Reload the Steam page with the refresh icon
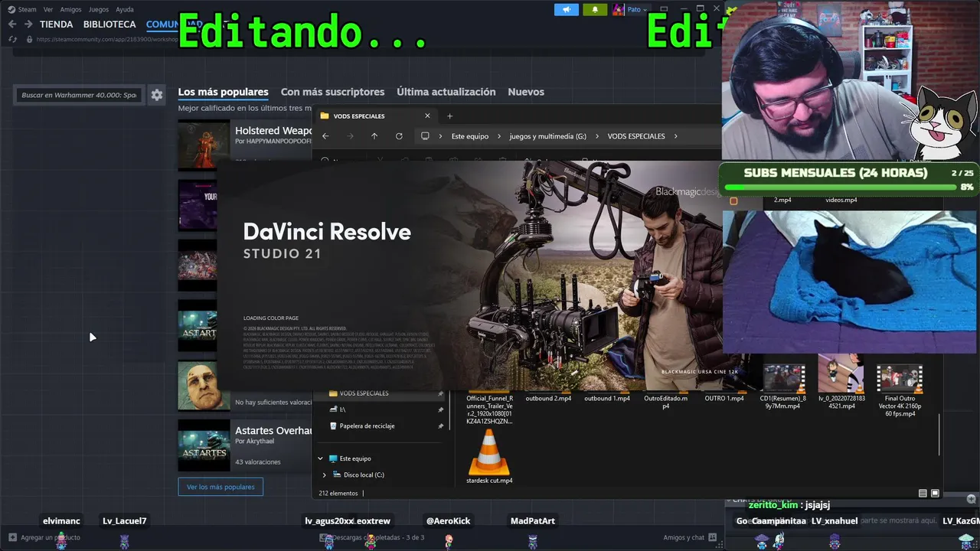 click(11, 39)
